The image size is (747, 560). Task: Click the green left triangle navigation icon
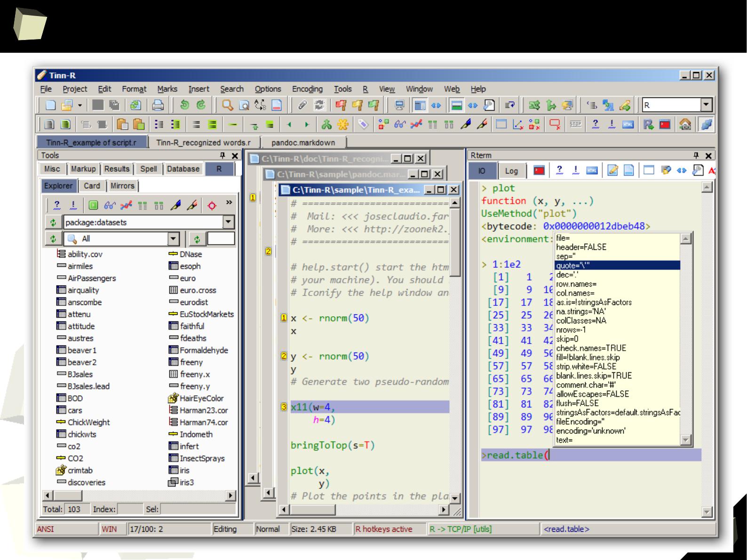289,125
